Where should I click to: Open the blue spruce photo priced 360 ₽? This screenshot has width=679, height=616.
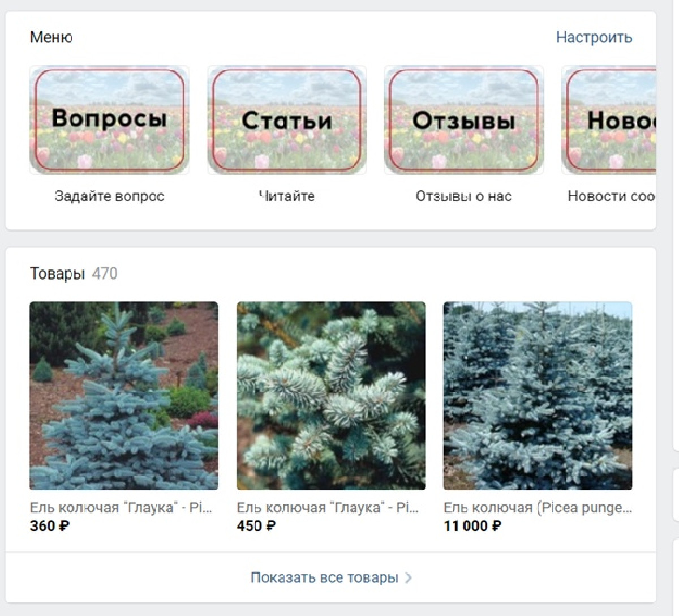[x=124, y=396]
